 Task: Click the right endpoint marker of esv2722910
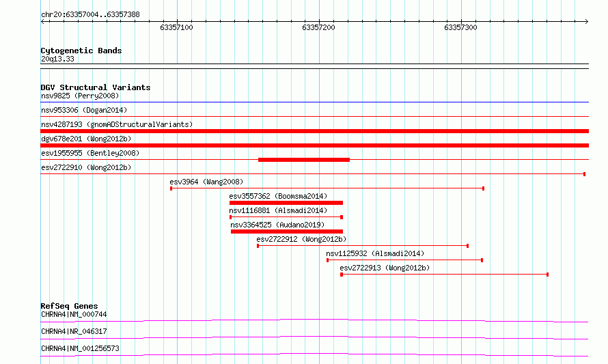pyautogui.click(x=584, y=174)
